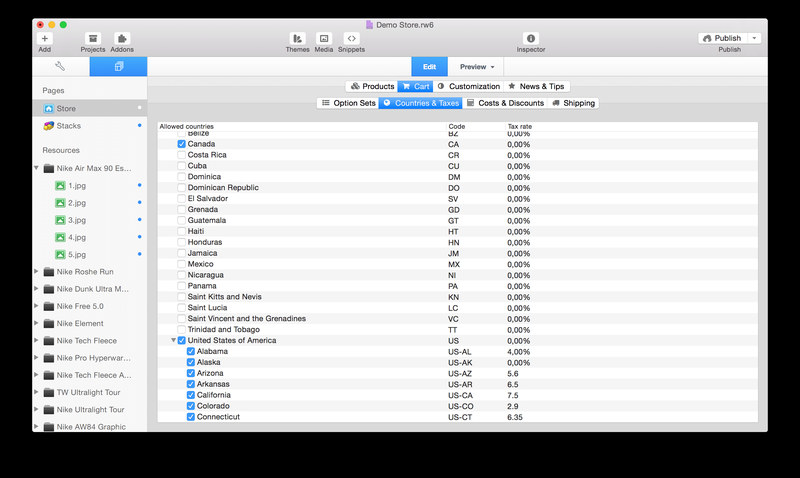800x478 pixels.
Task: Uncheck the Connecticut checkbox
Action: click(190, 417)
